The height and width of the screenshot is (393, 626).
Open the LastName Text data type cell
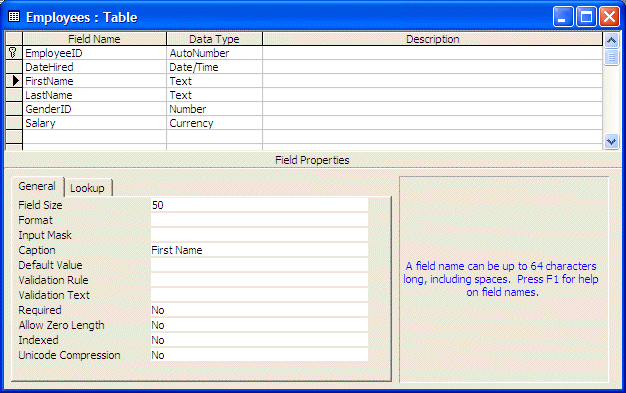(x=214, y=95)
